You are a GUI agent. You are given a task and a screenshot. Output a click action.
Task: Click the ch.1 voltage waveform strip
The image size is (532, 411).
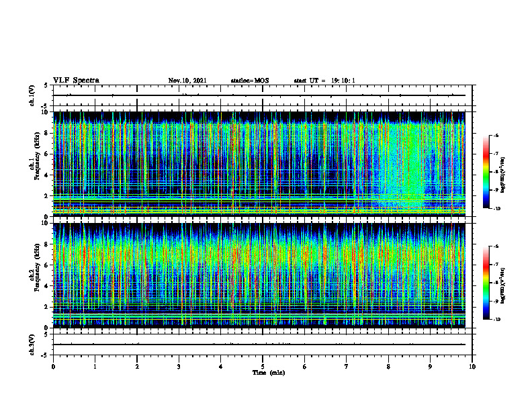263,95
